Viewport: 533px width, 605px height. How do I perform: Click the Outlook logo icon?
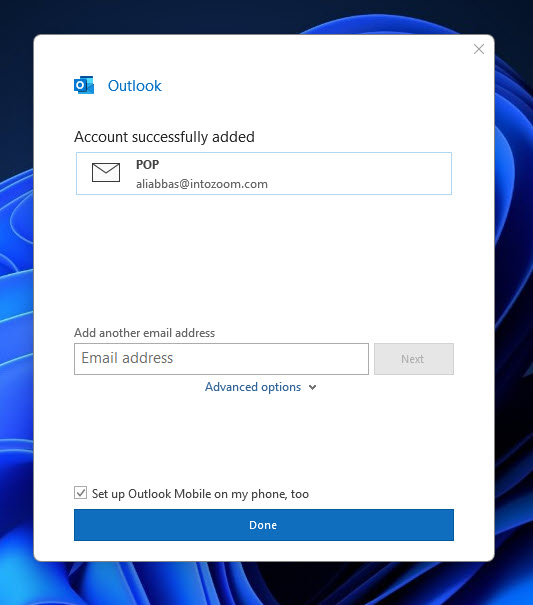(x=84, y=85)
